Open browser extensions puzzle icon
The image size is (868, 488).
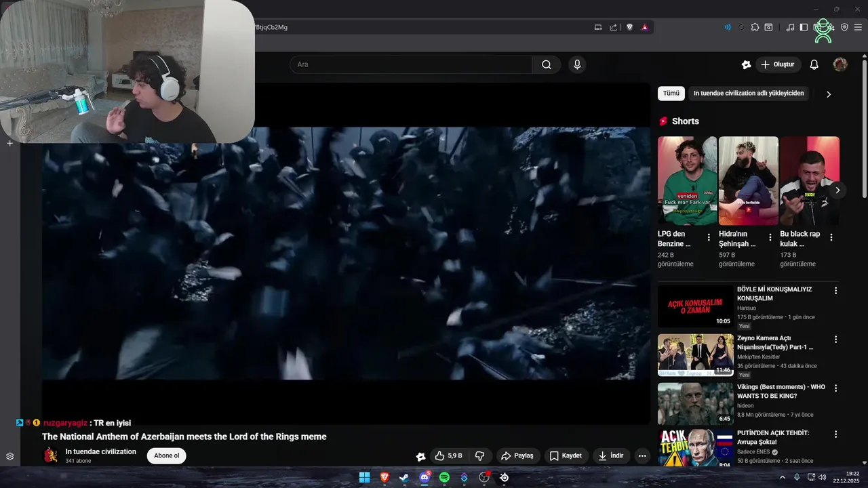pos(755,28)
